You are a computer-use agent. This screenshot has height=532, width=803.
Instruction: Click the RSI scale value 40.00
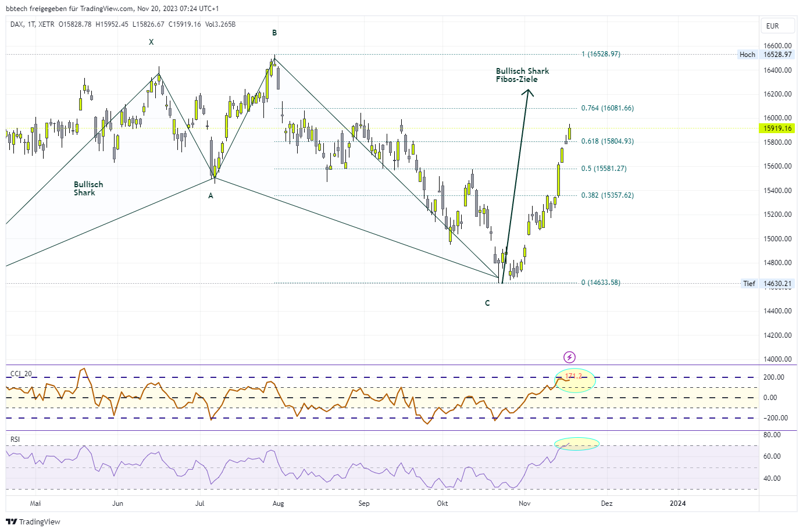[772, 479]
